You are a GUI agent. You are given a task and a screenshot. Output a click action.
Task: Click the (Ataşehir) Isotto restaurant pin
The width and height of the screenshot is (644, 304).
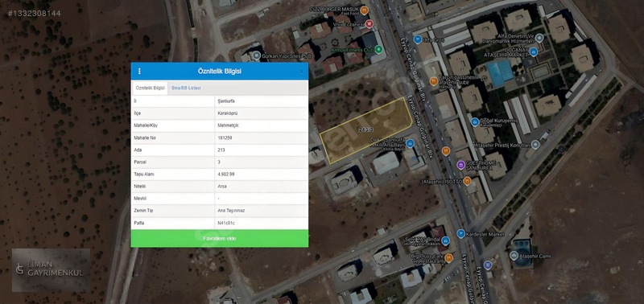467,181
